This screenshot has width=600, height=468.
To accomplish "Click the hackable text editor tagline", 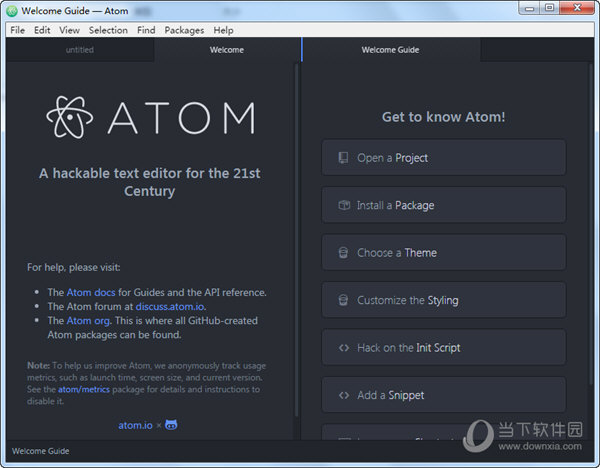I will 150,182.
